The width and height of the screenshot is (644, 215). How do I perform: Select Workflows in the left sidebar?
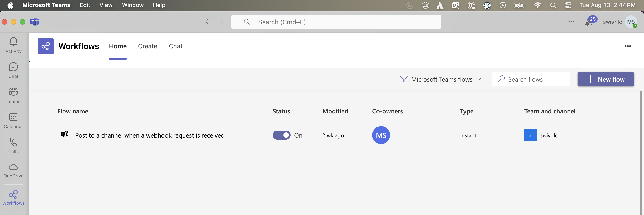(x=13, y=198)
